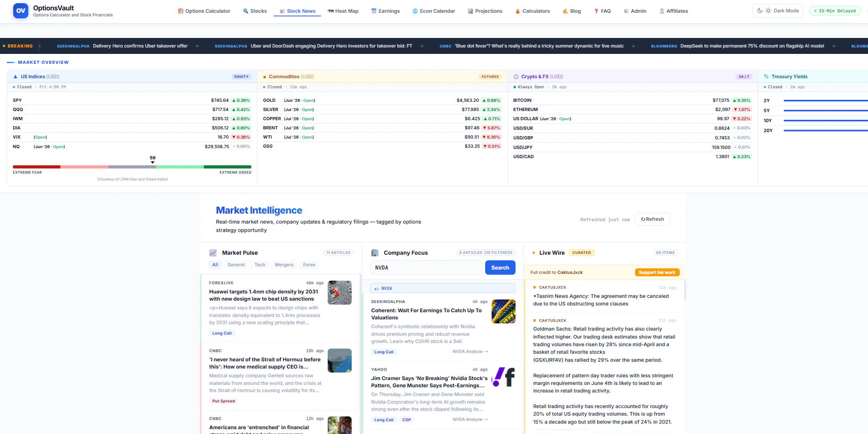Click the 15-Min Delayed status badge

pos(835,11)
